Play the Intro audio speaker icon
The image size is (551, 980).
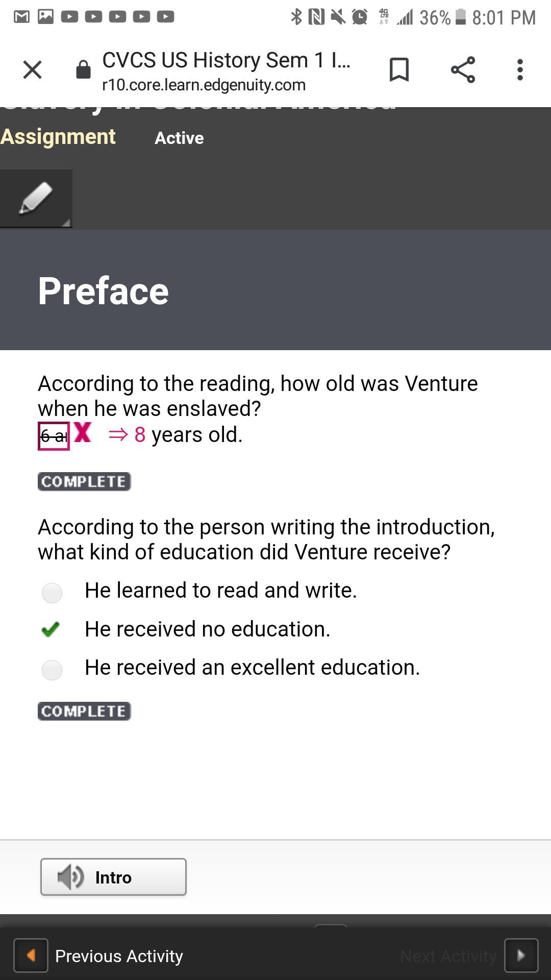70,877
